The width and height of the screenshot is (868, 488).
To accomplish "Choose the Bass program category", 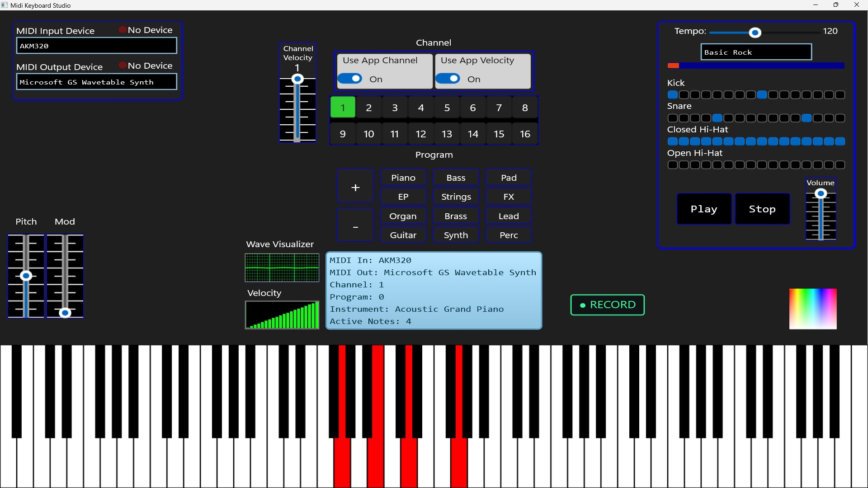I will click(x=456, y=178).
